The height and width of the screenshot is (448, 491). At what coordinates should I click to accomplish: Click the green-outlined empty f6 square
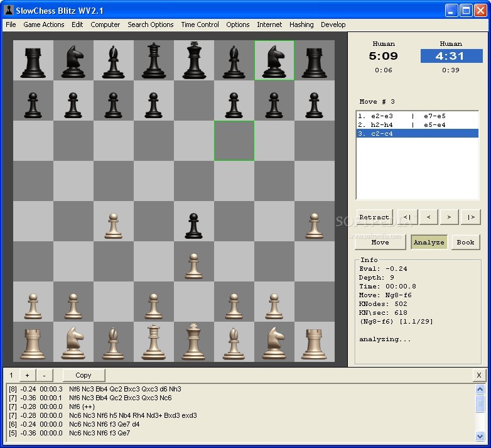[234, 141]
